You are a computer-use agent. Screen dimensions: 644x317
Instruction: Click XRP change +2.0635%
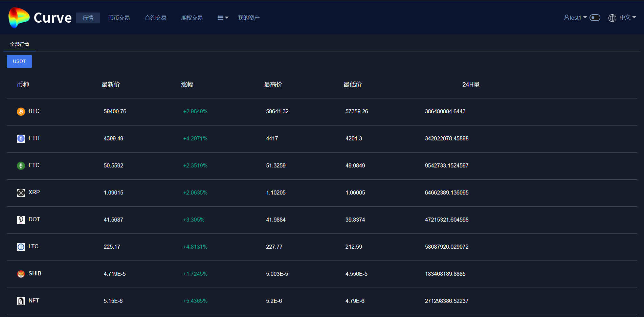pos(195,193)
